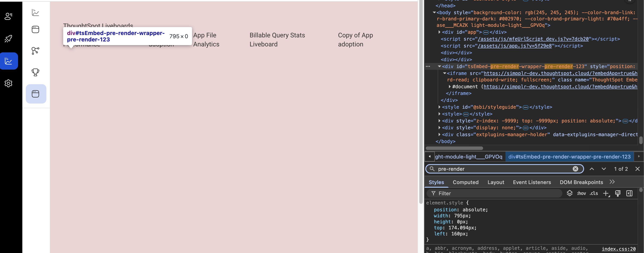This screenshot has height=253, width=644.
Task: Toggle the .cls class editor
Action: pos(594,193)
